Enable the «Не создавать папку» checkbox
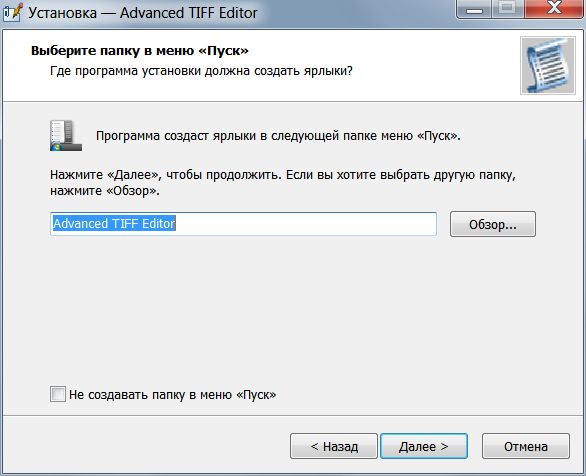This screenshot has width=586, height=476. (x=58, y=394)
